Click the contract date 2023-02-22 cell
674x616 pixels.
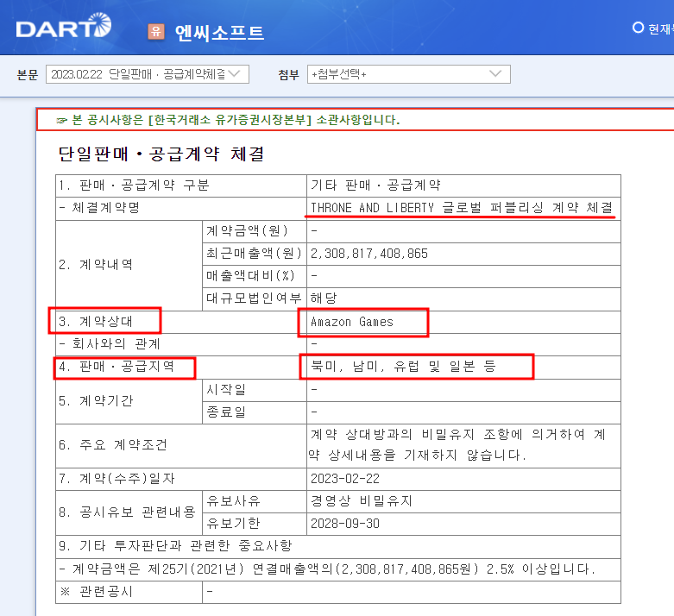pyautogui.click(x=463, y=479)
